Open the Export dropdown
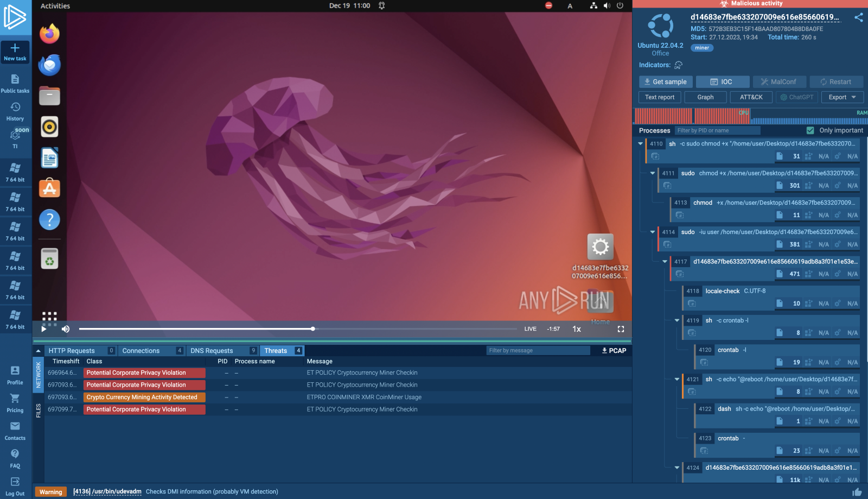The height and width of the screenshot is (499, 868). (x=841, y=97)
